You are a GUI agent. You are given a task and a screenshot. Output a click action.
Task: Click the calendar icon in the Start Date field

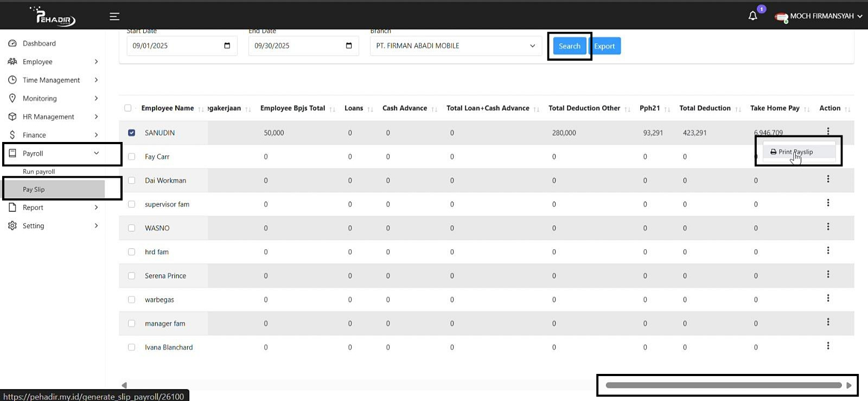[227, 46]
